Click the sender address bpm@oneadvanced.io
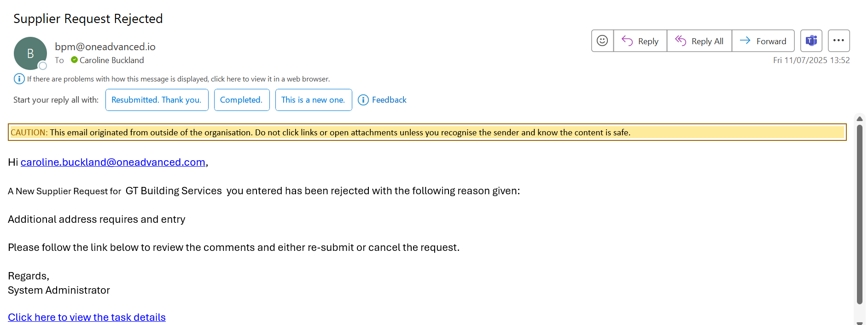Screen dimensions: 868x325 coord(105,46)
